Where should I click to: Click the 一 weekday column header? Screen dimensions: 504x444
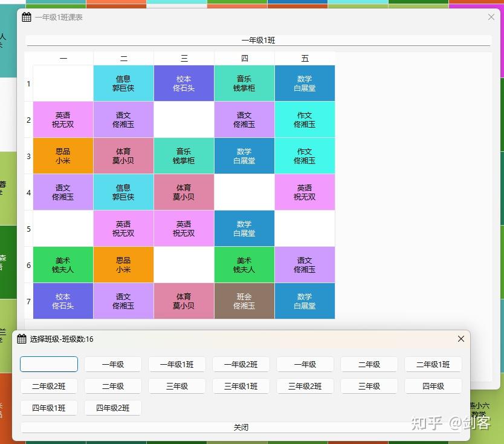point(63,58)
